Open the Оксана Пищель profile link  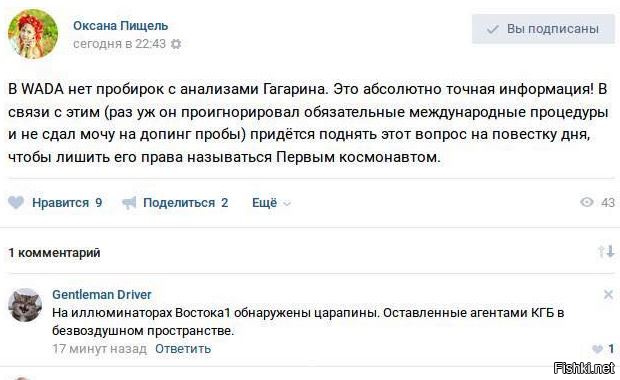point(121,26)
